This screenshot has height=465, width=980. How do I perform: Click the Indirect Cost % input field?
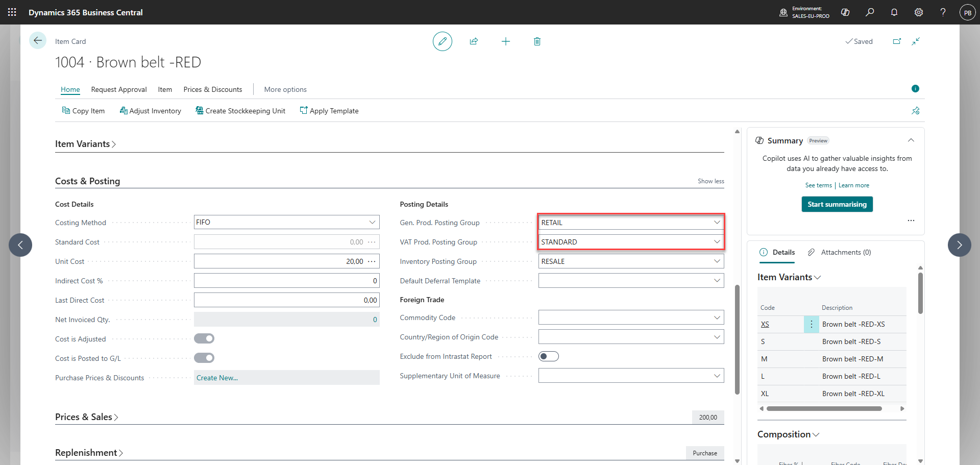point(287,281)
